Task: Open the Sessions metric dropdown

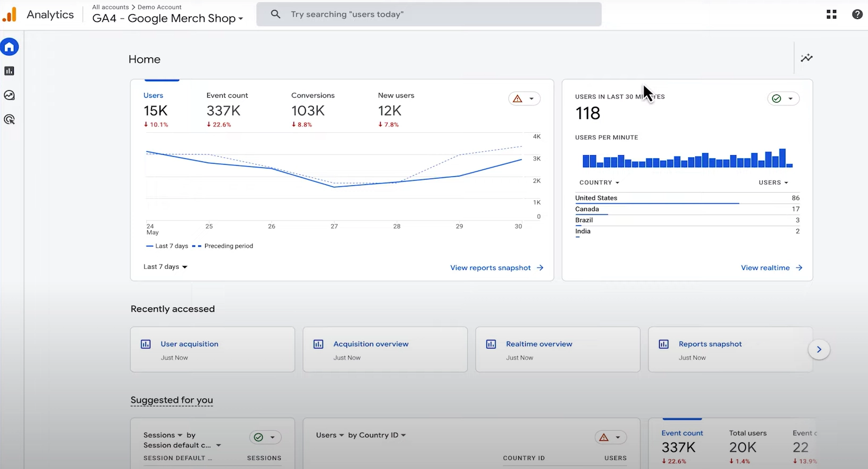Action: pos(163,435)
